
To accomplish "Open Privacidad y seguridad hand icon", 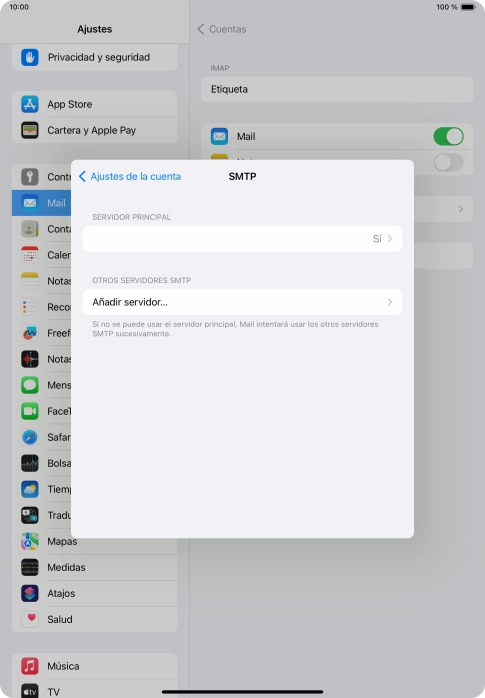I will [30, 57].
